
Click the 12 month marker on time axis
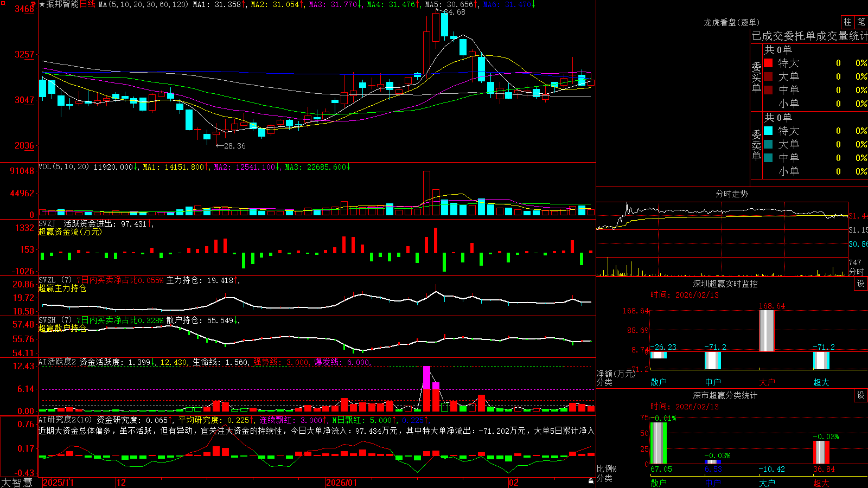[x=122, y=483]
